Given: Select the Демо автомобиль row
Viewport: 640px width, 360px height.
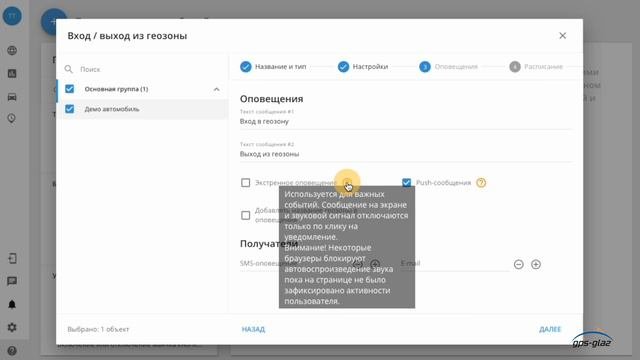Looking at the screenshot, I should pos(142,109).
